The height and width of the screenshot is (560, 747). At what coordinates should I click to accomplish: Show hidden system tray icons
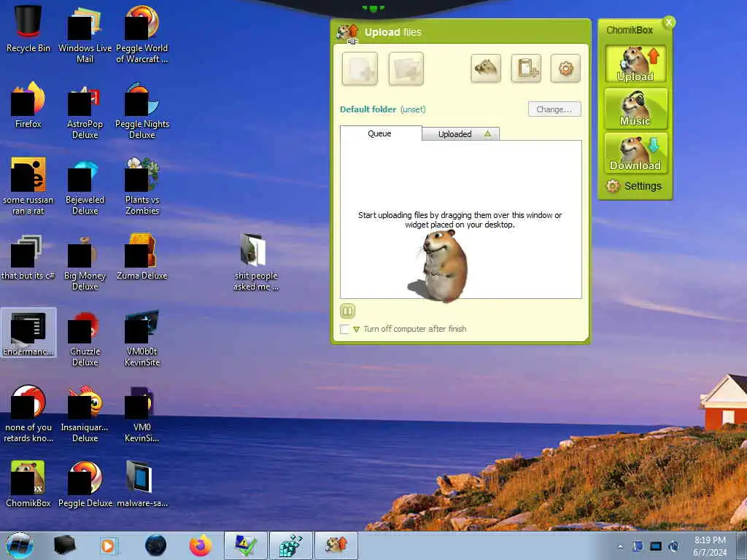620,547
